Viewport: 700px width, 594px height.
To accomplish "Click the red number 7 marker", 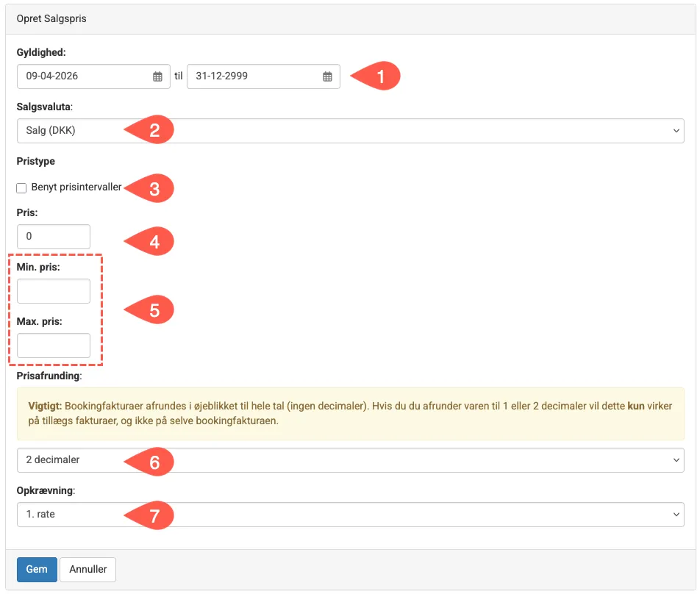I will click(x=152, y=515).
